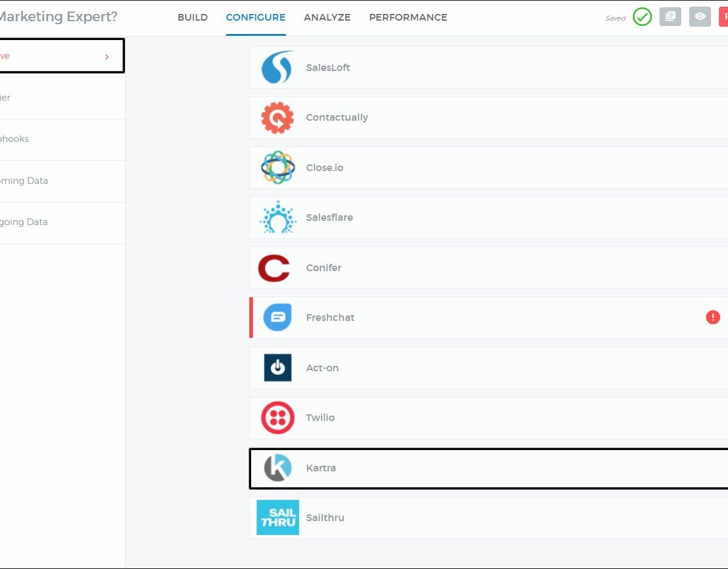Click the Twilio red logo
Image resolution: width=728 pixels, height=569 pixels.
[277, 418]
